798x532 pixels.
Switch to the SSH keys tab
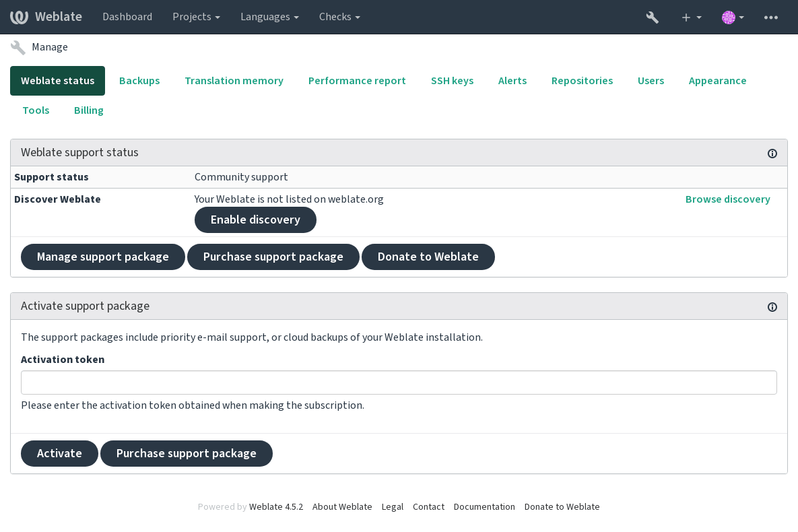pos(452,81)
